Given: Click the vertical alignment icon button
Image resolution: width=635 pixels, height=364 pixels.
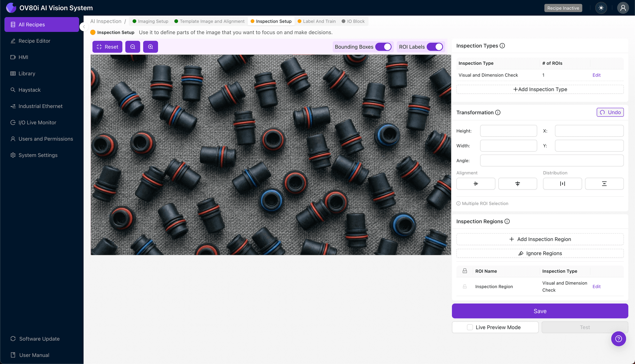Looking at the screenshot, I should (517, 184).
